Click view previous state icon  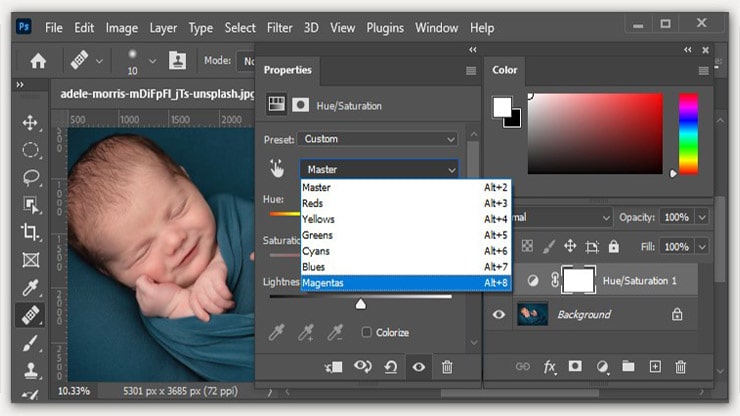[362, 366]
